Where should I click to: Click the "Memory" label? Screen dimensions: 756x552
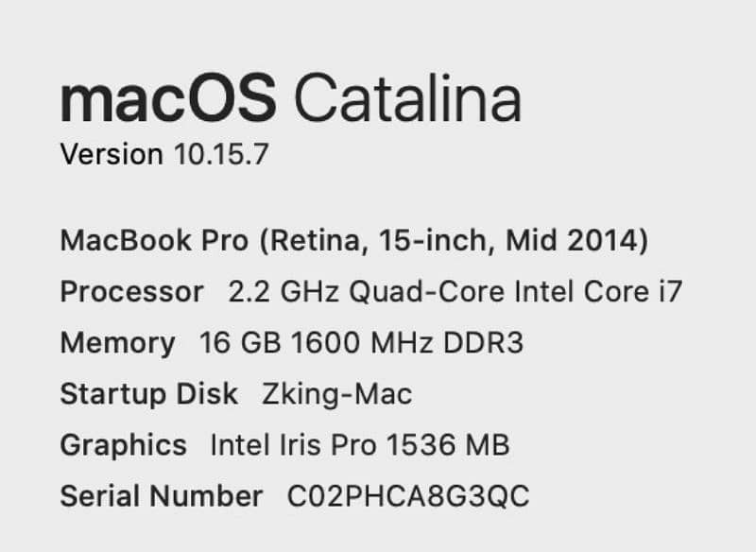pos(117,342)
